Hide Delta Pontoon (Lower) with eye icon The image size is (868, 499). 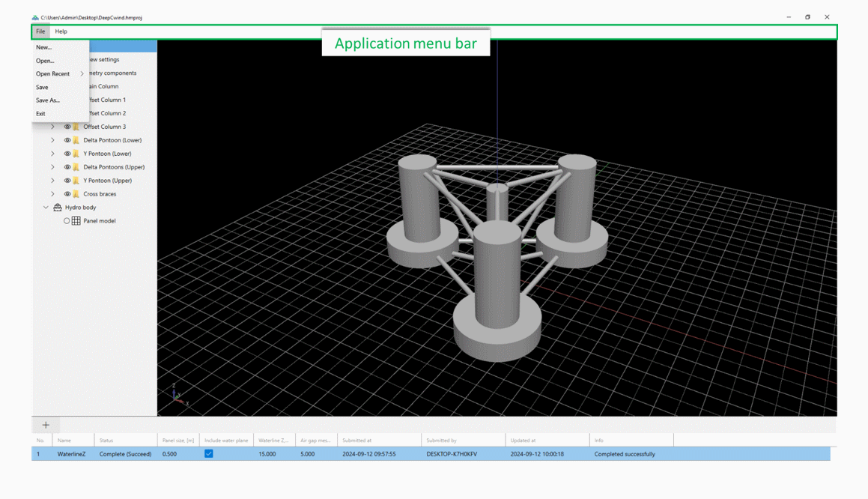[x=67, y=140]
